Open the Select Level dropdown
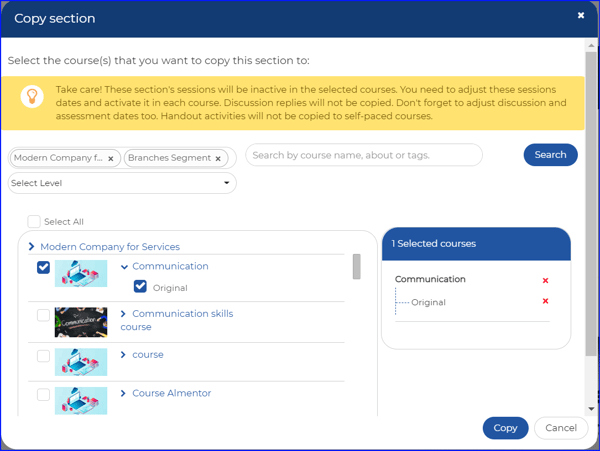600x451 pixels. [x=122, y=183]
